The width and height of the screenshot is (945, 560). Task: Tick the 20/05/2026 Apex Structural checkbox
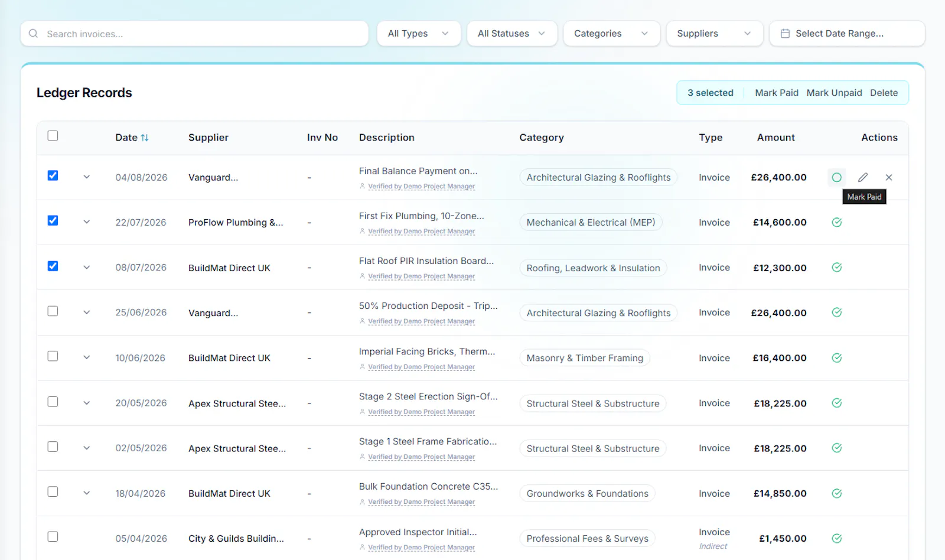pyautogui.click(x=53, y=402)
